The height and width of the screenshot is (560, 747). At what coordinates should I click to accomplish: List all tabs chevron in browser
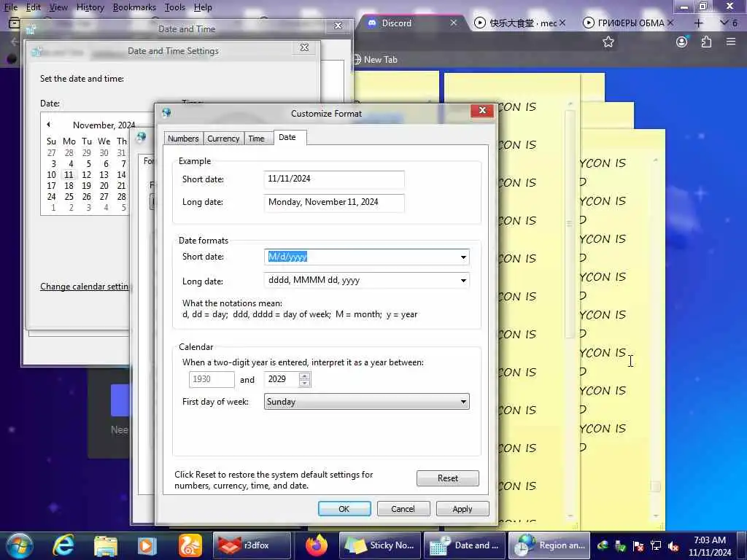[x=724, y=23]
